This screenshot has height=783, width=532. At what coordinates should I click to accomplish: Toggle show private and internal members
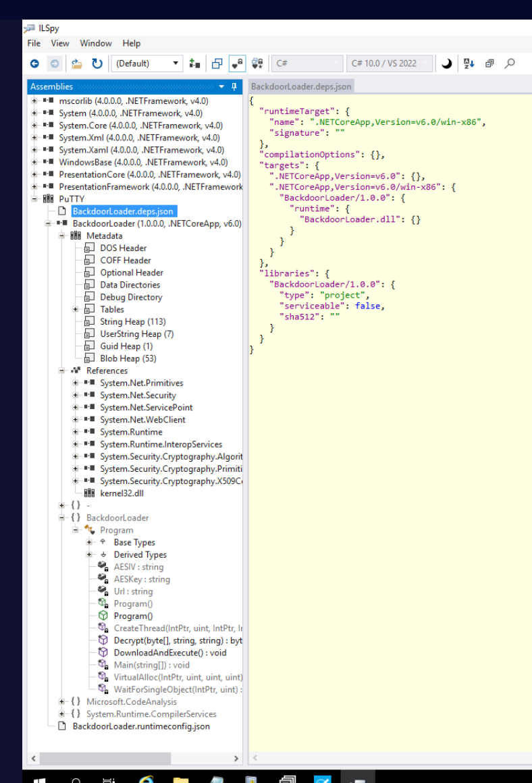click(x=237, y=63)
